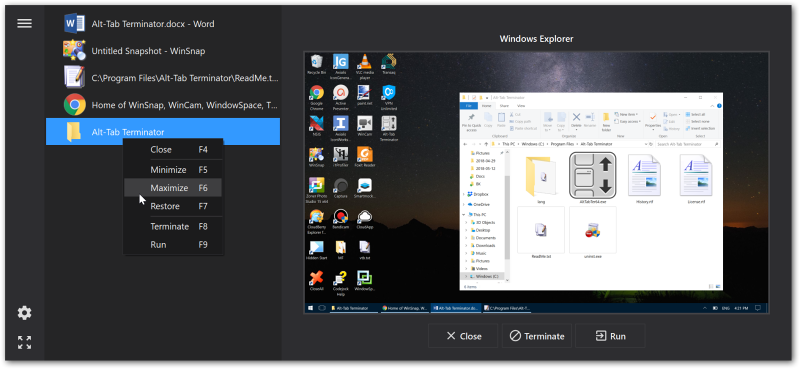Choose Minimize F5 from the context menu
This screenshot has width=800, height=369.
pos(173,169)
